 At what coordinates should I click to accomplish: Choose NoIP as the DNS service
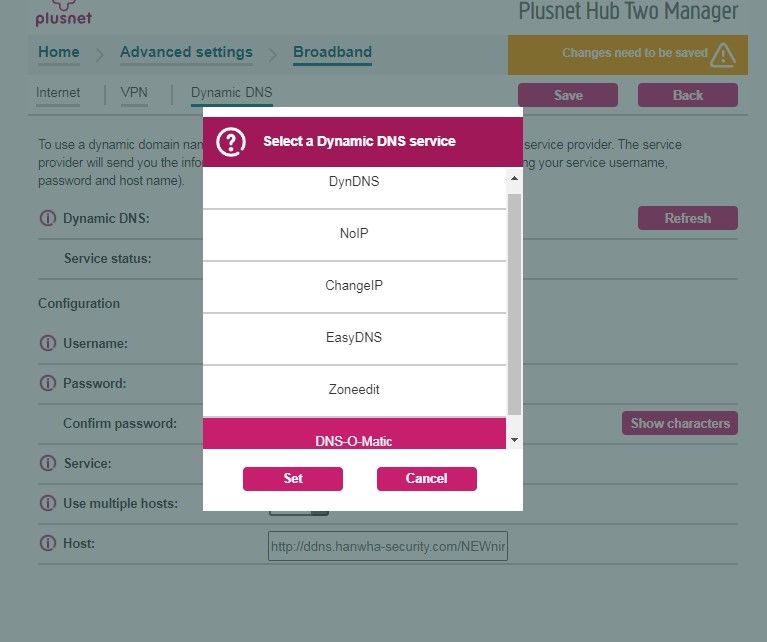click(x=354, y=234)
